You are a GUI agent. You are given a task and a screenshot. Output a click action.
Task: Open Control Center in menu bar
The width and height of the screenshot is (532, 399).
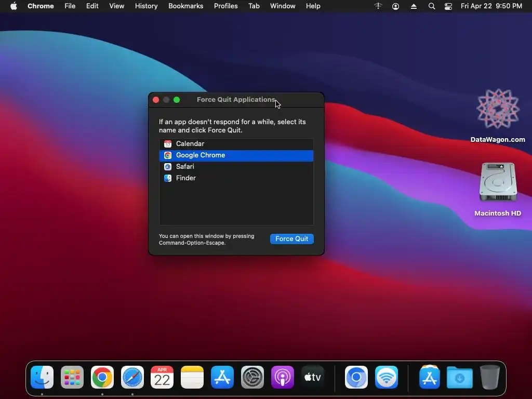coord(448,6)
